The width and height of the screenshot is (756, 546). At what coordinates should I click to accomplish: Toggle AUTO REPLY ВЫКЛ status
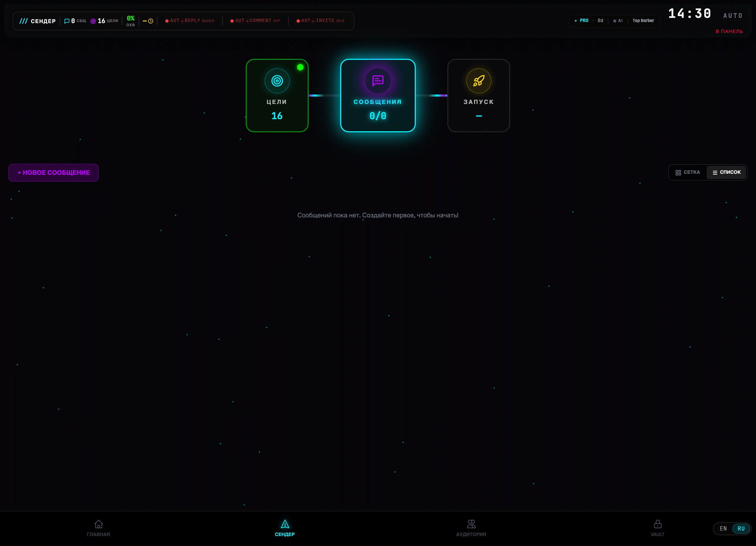pos(190,21)
